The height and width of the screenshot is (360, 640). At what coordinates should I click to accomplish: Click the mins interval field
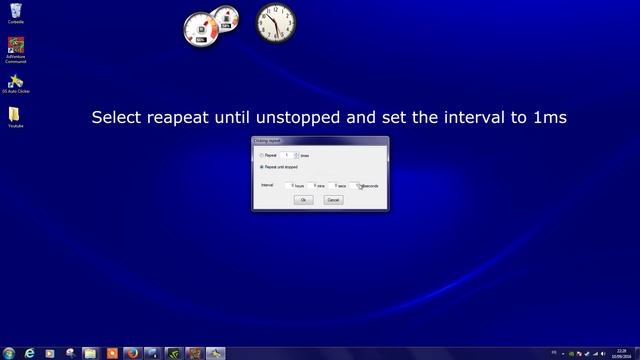click(x=311, y=186)
